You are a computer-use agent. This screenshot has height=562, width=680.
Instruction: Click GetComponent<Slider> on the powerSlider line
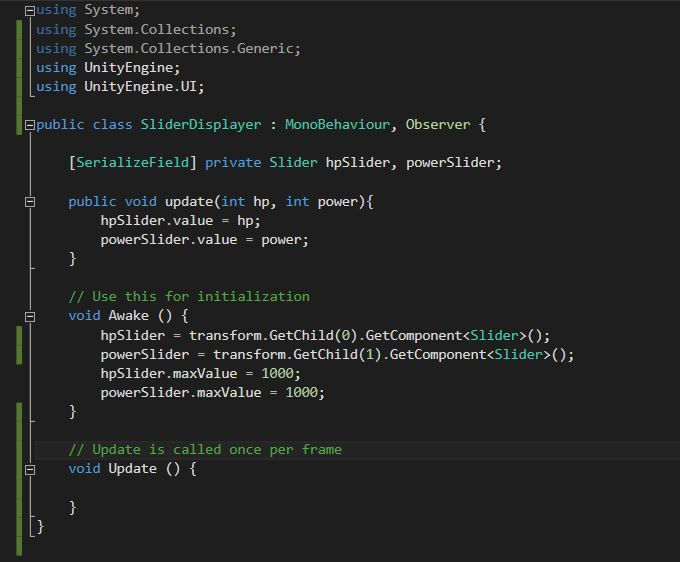[470, 355]
